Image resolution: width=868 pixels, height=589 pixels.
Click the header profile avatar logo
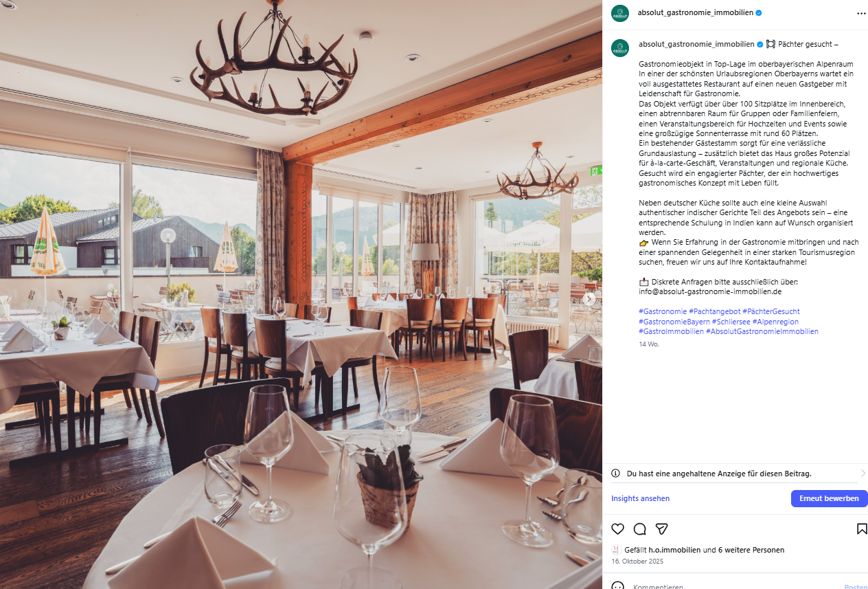[x=620, y=13]
